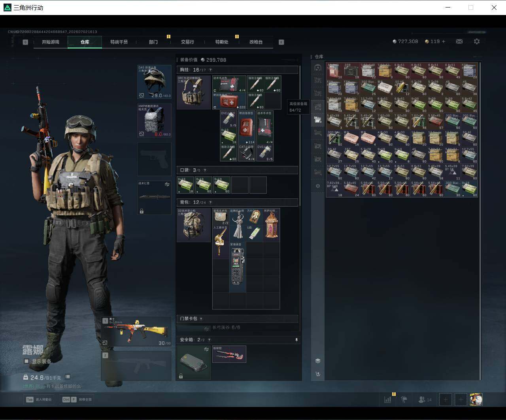Click the equipment panel scrollbar

[300, 136]
